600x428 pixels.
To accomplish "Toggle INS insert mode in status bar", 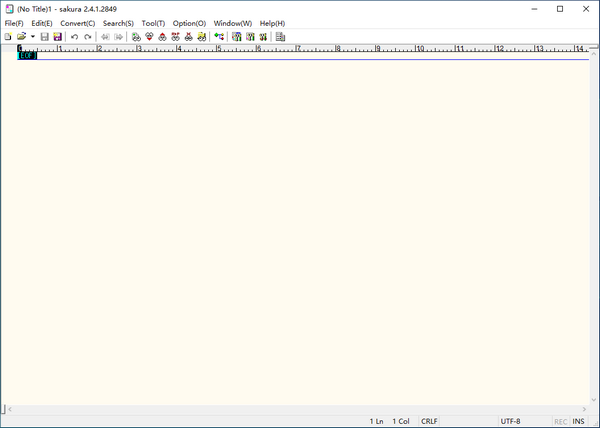I will (x=578, y=421).
